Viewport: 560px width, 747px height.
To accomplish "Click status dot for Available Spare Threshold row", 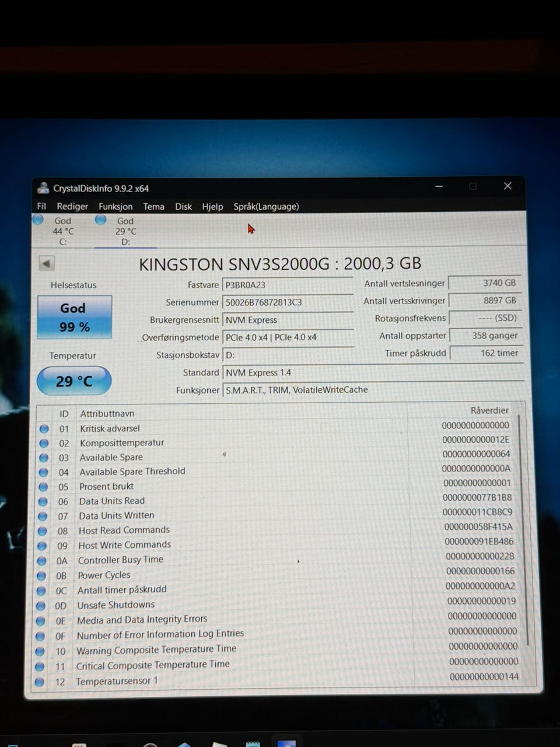I will click(x=43, y=472).
